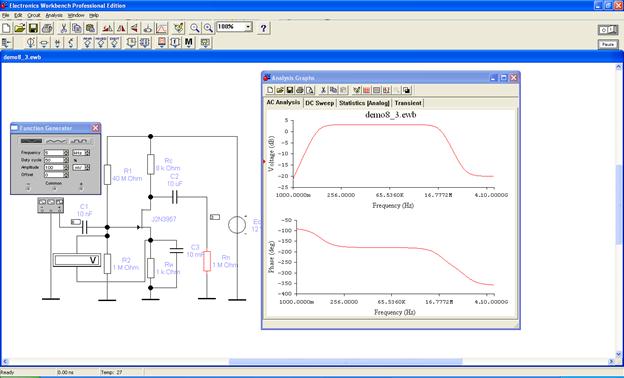The image size is (624, 378).
Task: Change the amplitude unit selector
Action: point(81,168)
